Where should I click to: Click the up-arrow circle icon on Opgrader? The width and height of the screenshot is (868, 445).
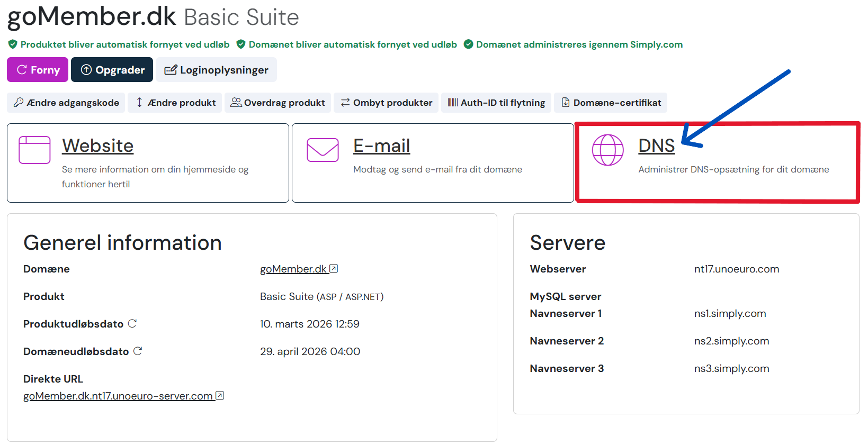click(x=86, y=70)
